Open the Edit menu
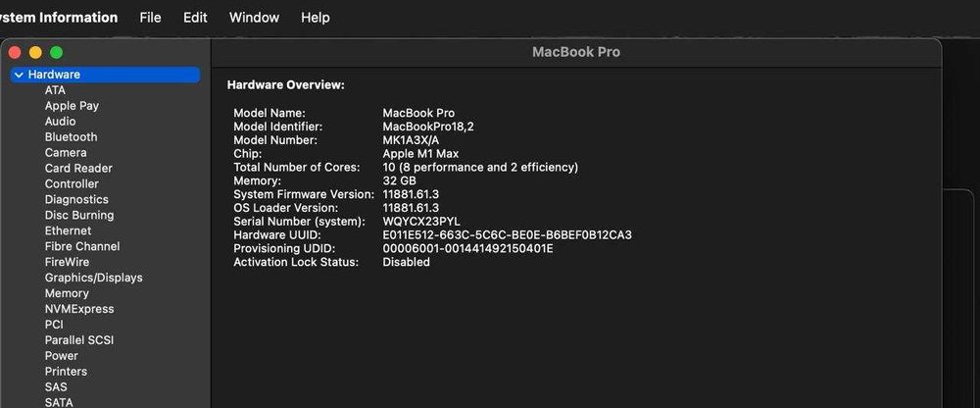The image size is (980, 408). (x=195, y=18)
